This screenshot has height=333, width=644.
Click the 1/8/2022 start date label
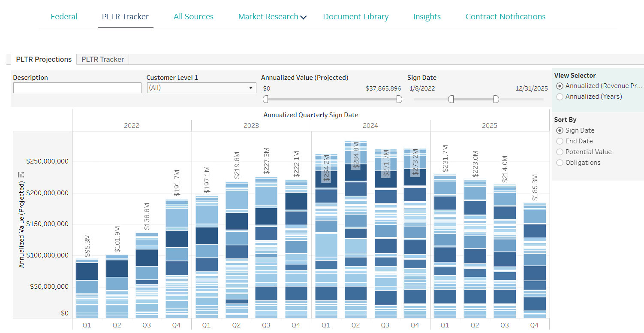(x=422, y=88)
